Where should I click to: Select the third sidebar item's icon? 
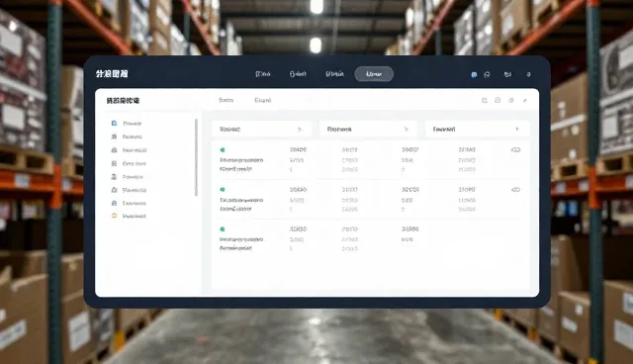click(114, 150)
